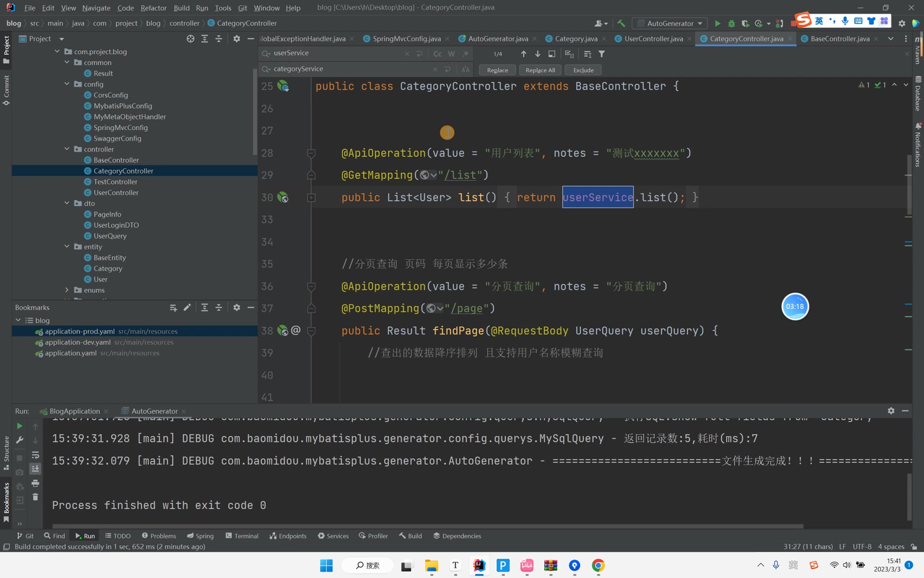Toggle preserve case in replace field
The image size is (924, 578).
click(466, 70)
